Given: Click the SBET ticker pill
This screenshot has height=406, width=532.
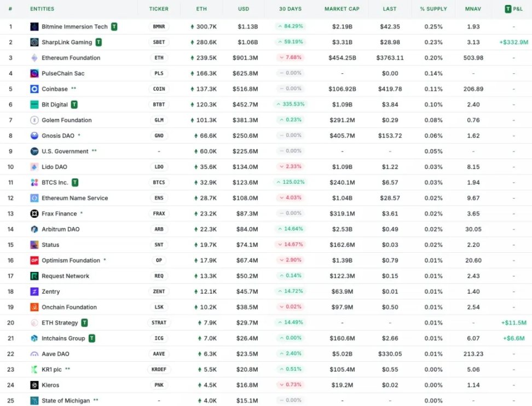Looking at the screenshot, I should click(159, 42).
